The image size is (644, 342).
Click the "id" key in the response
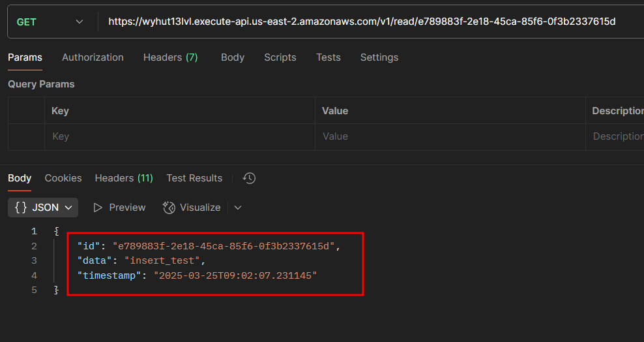89,246
